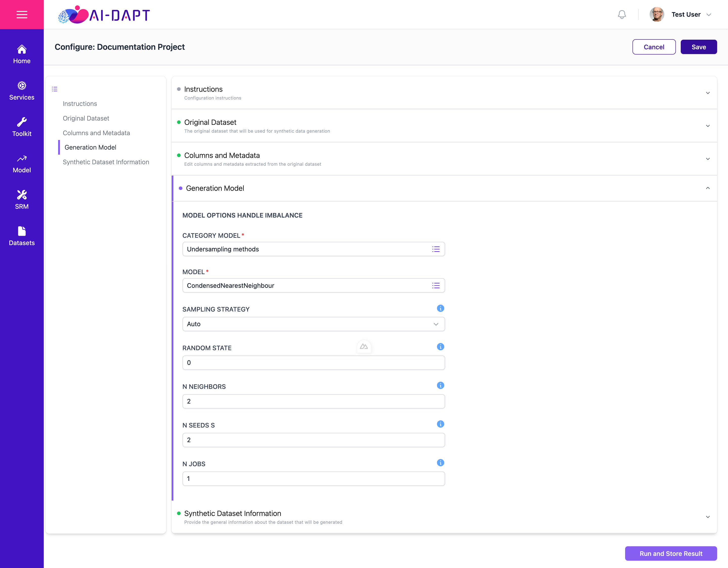The image size is (728, 568).
Task: Show info for N Seeds S
Action: click(x=440, y=424)
